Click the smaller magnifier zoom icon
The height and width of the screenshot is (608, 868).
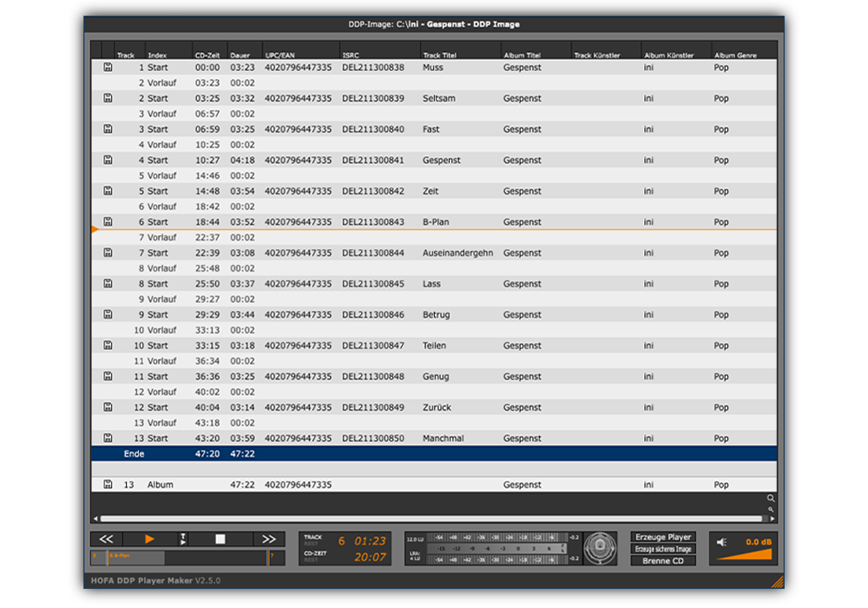click(x=771, y=510)
